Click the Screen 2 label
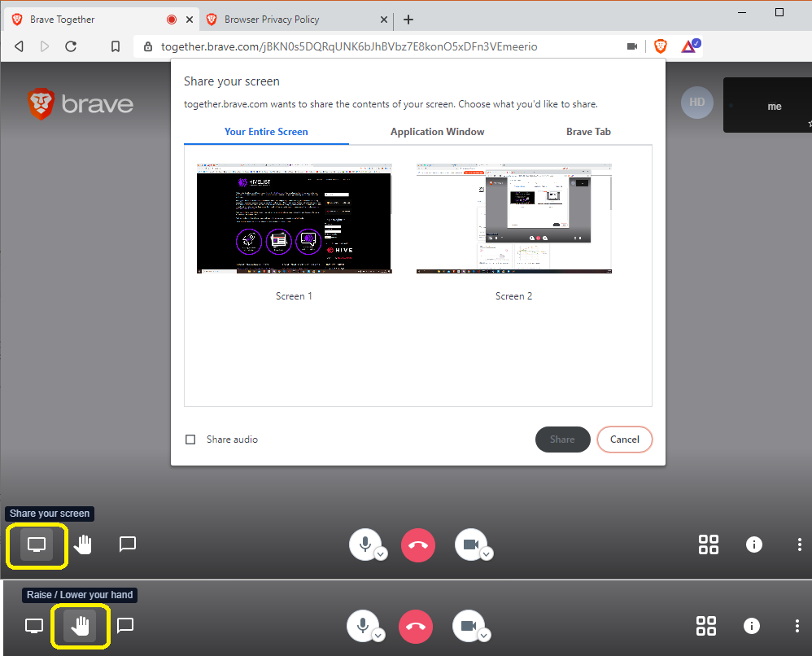 [x=513, y=296]
